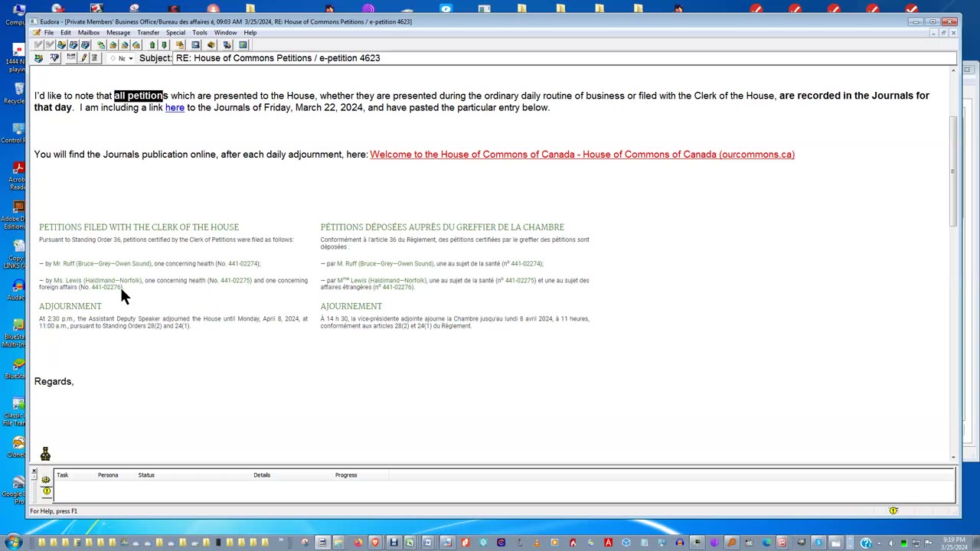980x551 pixels.
Task: Open VLC cone icon in taskbar
Action: click(x=537, y=543)
